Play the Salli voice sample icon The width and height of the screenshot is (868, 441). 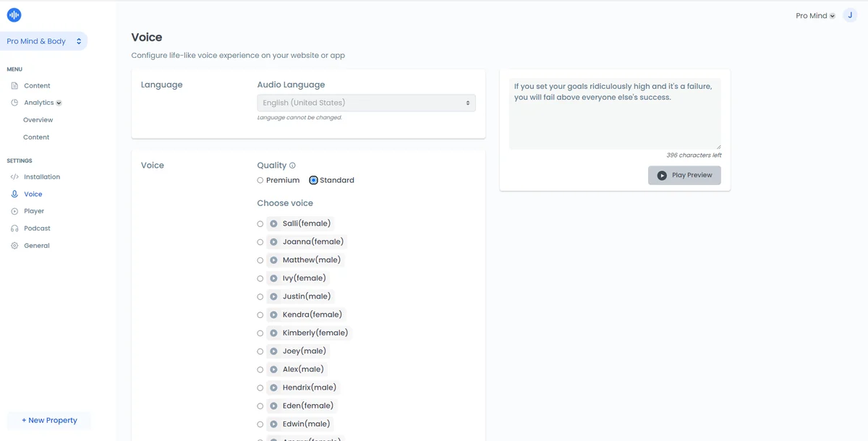pos(273,223)
